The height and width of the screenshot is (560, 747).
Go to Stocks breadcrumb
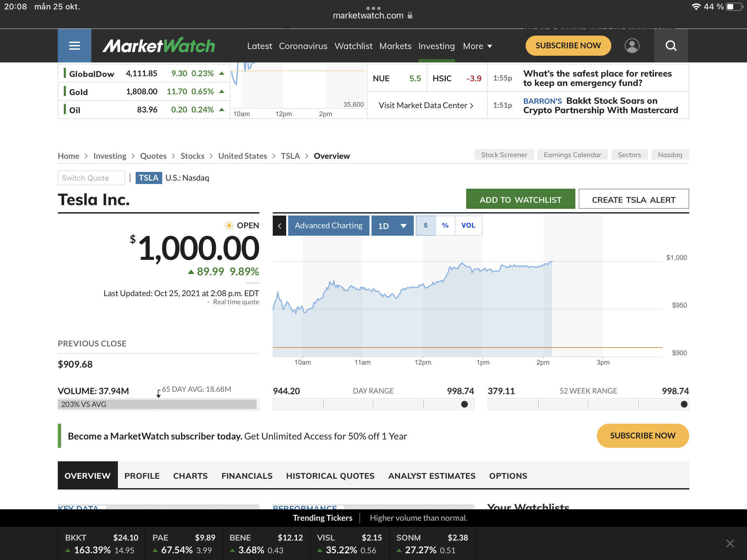pyautogui.click(x=192, y=156)
